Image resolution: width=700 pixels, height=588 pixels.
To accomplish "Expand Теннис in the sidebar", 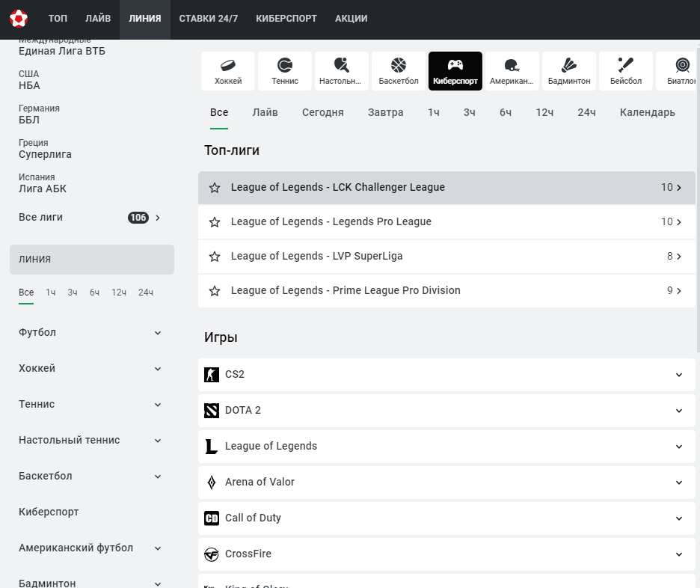I will (158, 405).
